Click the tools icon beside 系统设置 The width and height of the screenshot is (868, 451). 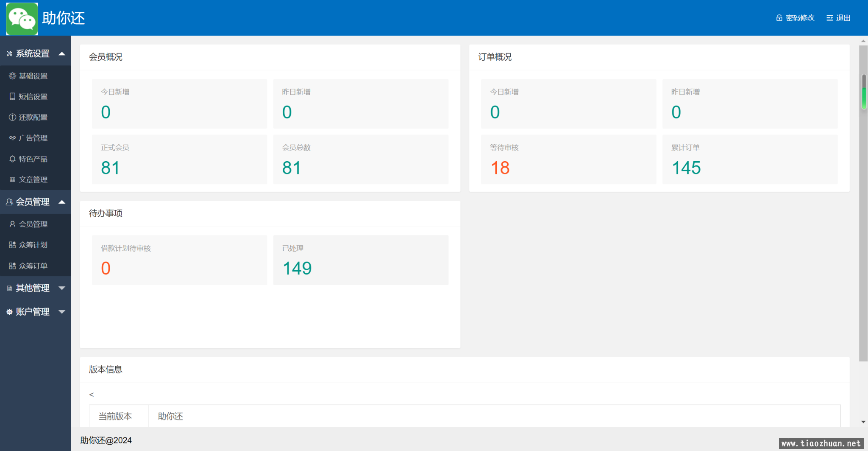click(x=9, y=53)
